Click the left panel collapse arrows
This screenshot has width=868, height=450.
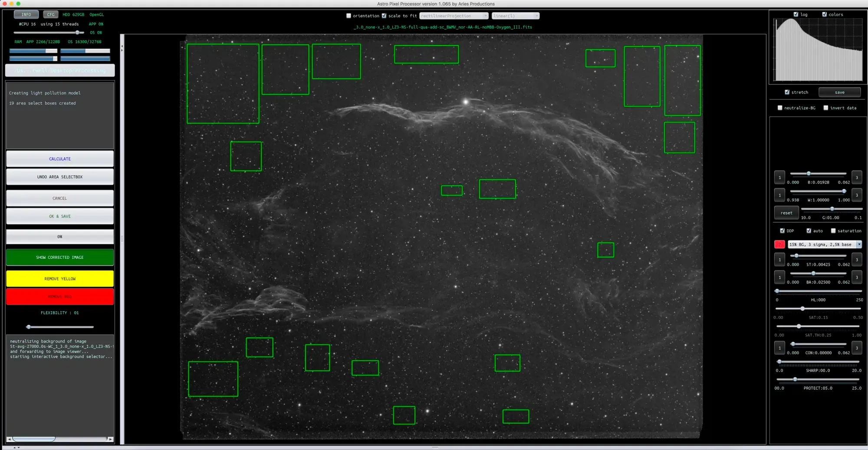point(122,48)
